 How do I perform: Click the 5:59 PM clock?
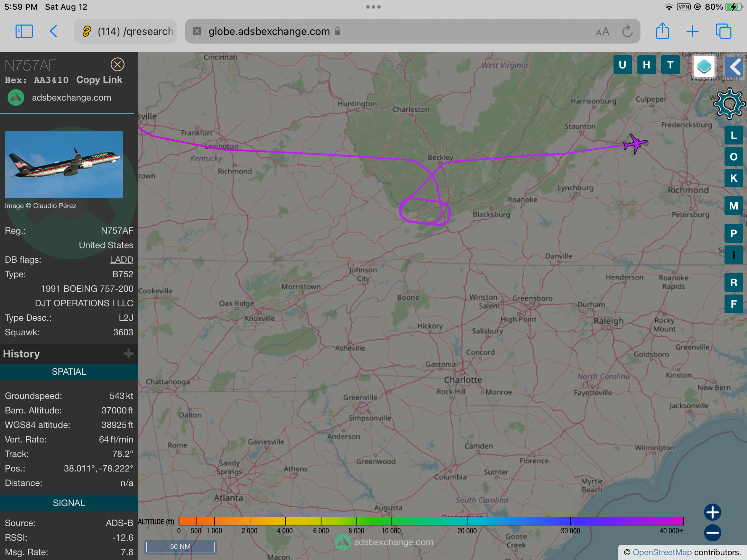click(21, 7)
